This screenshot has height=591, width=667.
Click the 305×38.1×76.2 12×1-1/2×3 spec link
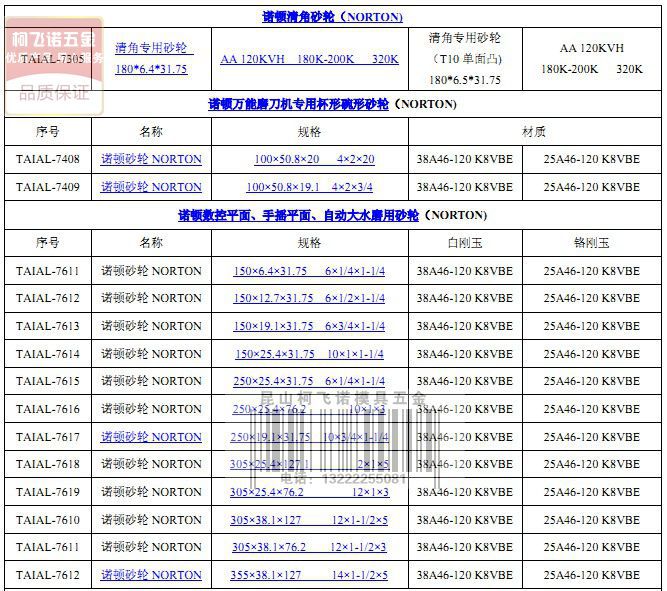[x=309, y=547]
